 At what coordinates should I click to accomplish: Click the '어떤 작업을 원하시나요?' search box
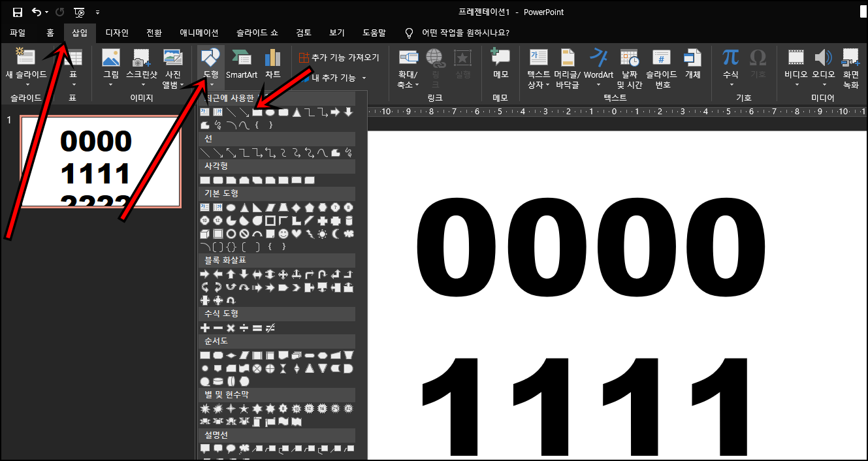[x=457, y=33]
